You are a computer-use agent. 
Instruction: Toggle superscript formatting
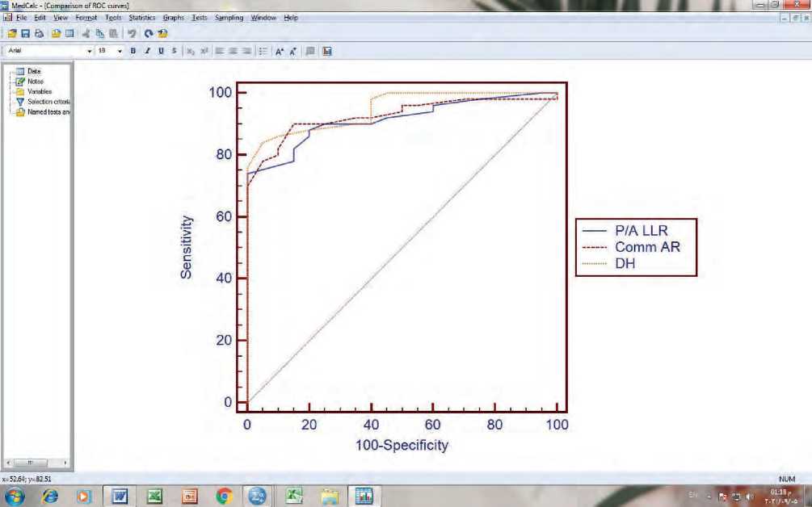coord(204,51)
